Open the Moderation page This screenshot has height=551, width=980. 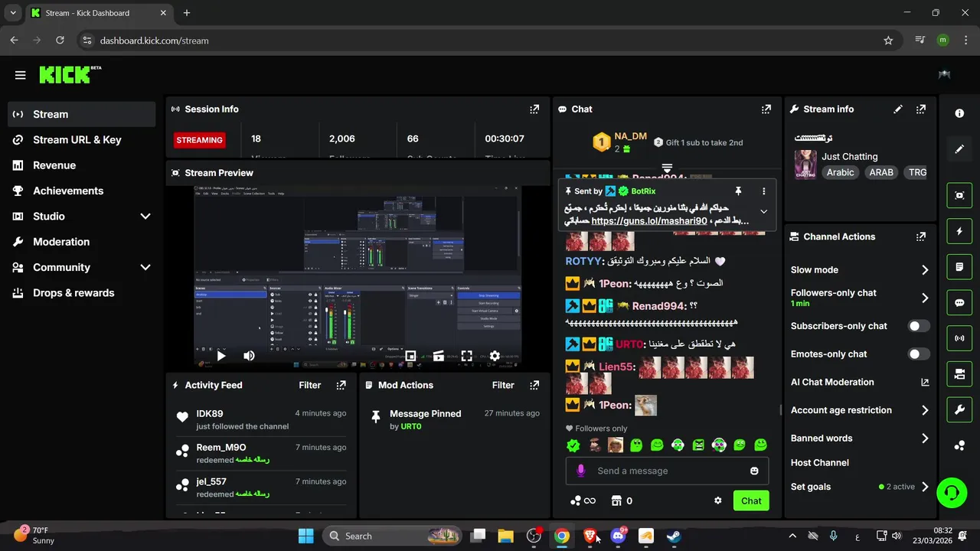(82, 242)
